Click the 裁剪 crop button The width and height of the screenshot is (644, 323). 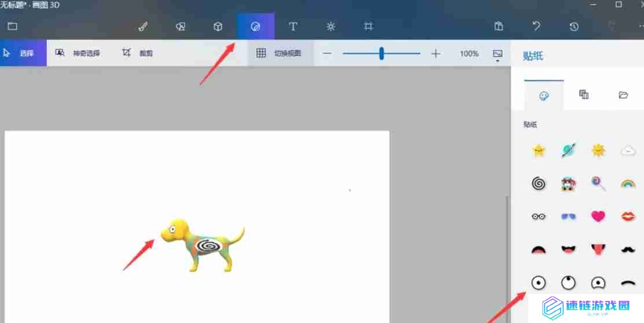coord(138,53)
